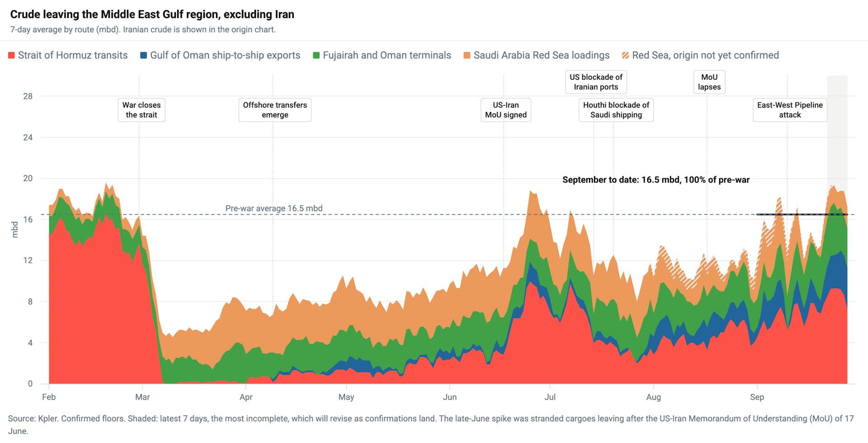
Task: Select the MoU lapses annotation box
Action: click(709, 82)
